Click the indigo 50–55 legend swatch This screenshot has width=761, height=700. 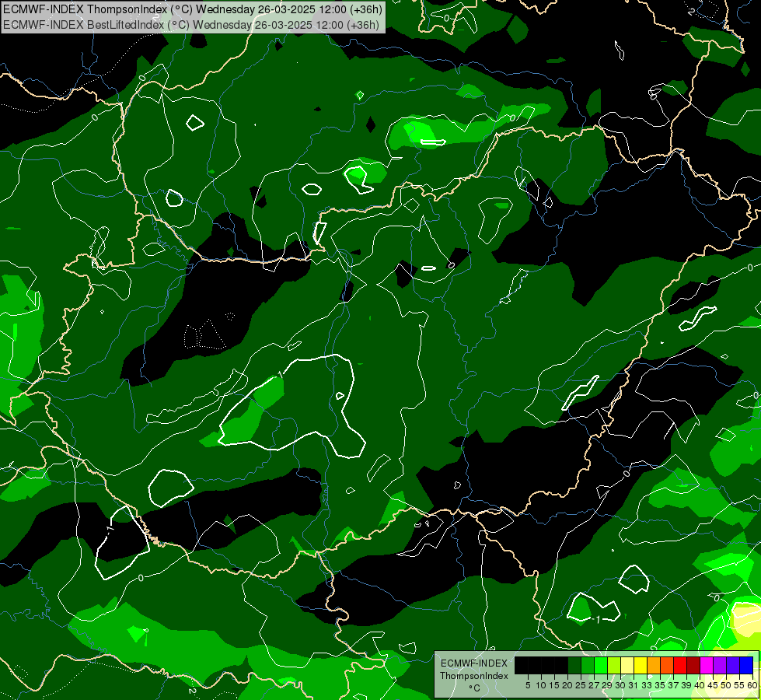click(733, 666)
